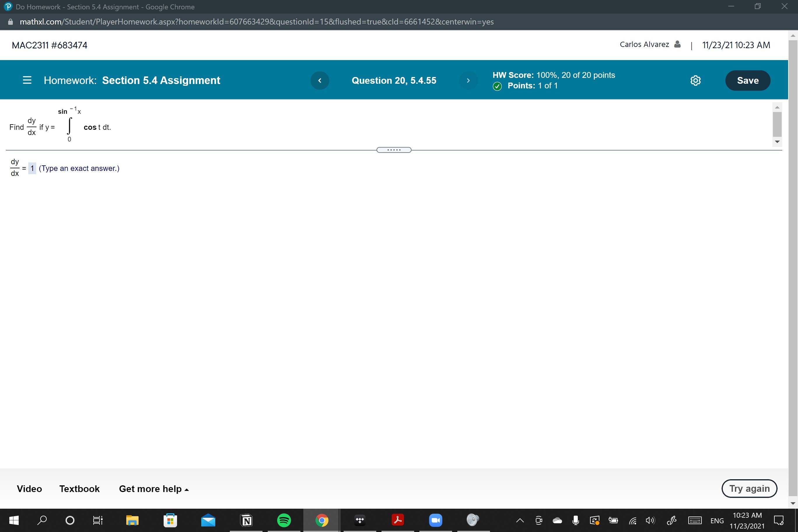Show hidden system tray icons

click(x=519, y=520)
